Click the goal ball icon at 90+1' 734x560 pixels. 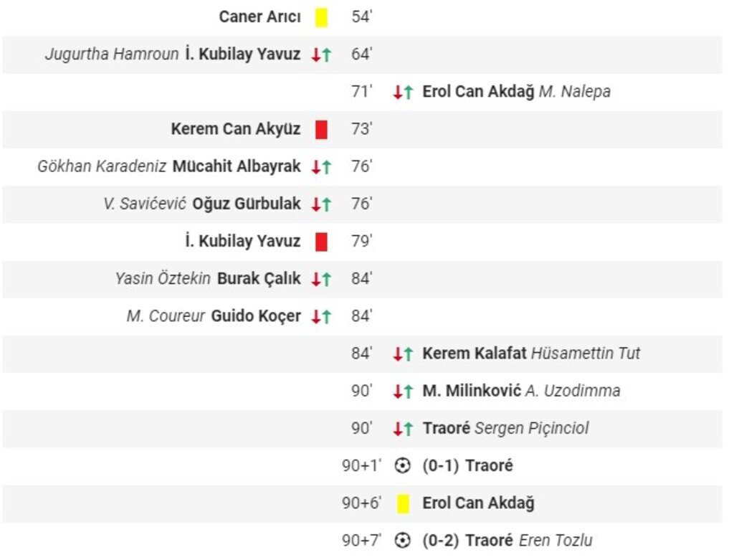point(403,466)
